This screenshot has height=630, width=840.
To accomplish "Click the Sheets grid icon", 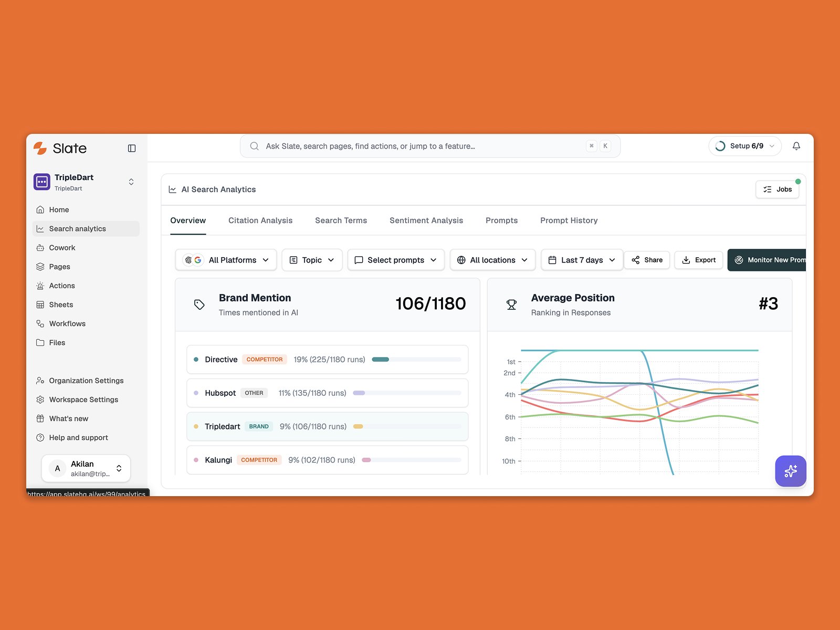I will [40, 304].
